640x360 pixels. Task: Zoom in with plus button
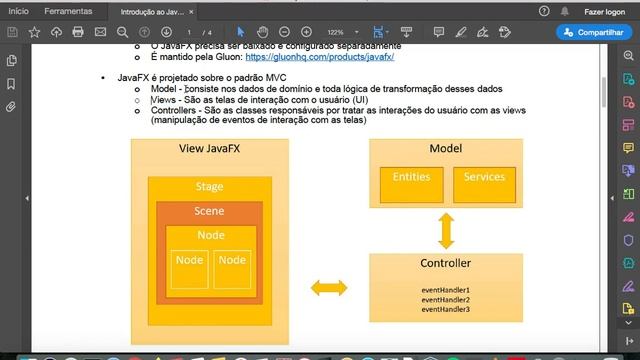pyautogui.click(x=307, y=32)
